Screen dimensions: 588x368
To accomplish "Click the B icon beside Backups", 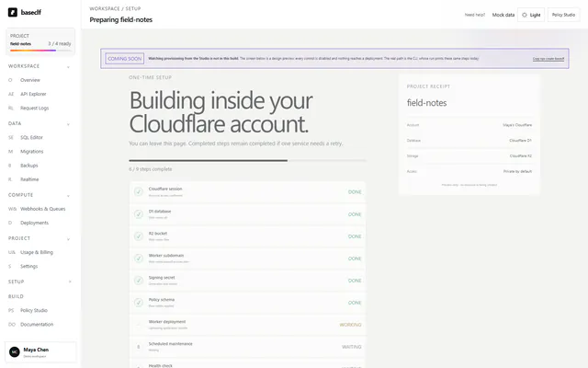I will [x=10, y=166].
